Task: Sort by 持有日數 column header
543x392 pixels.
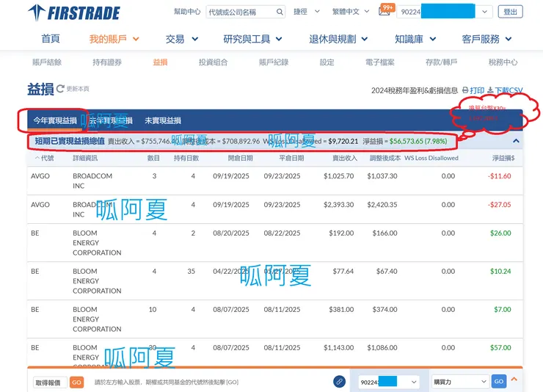Action: 186,158
